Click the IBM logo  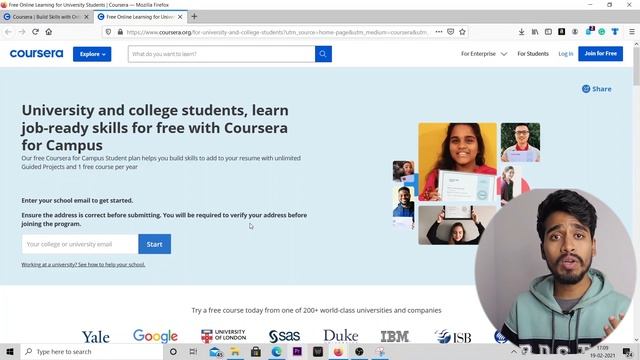point(395,336)
